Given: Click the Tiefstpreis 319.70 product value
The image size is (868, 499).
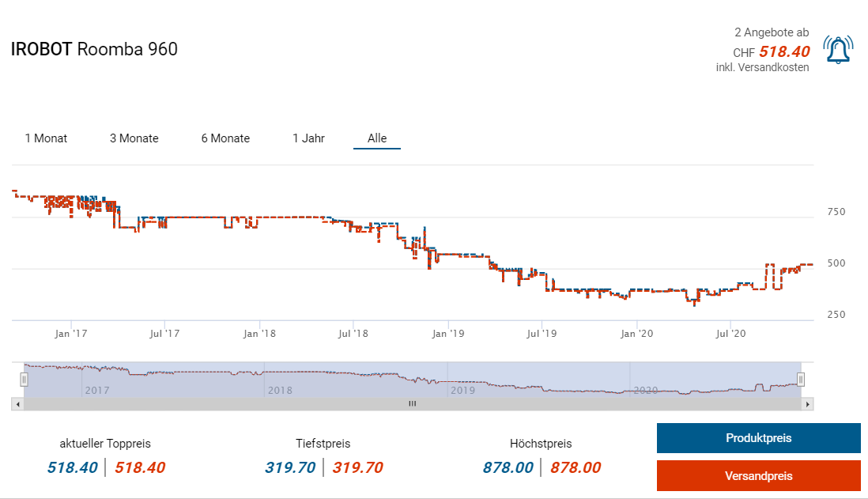Looking at the screenshot, I should coord(290,467).
